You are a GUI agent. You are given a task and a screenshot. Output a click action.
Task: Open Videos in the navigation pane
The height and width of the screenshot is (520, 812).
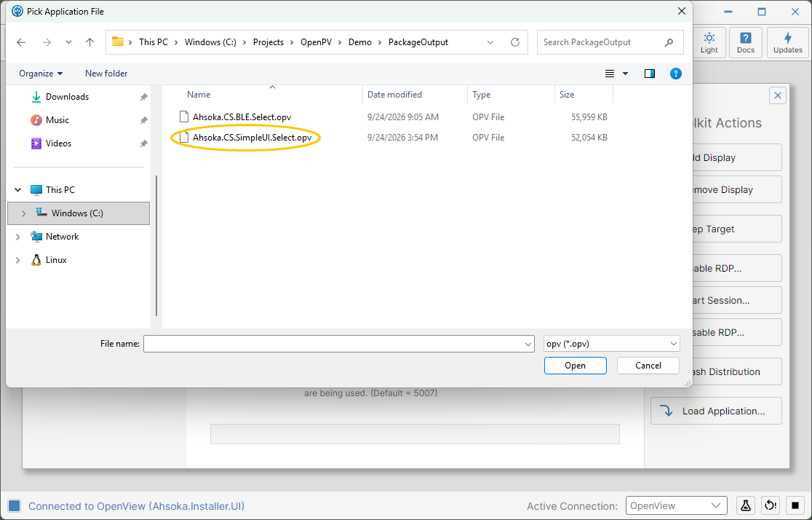58,143
